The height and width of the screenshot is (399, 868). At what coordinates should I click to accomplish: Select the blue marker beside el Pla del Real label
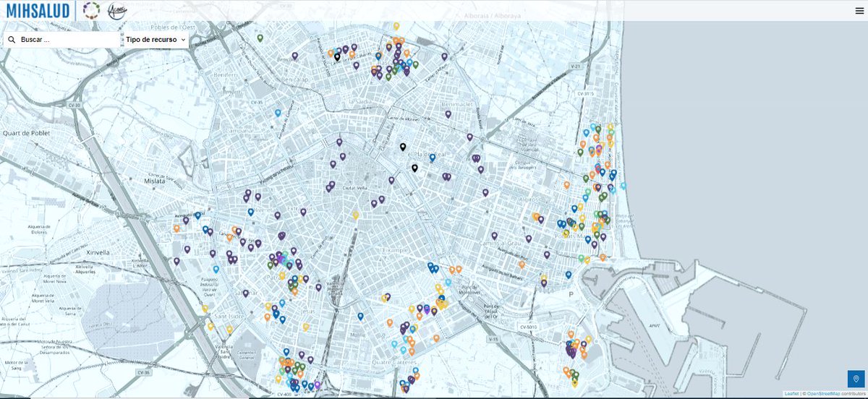pos(433,157)
